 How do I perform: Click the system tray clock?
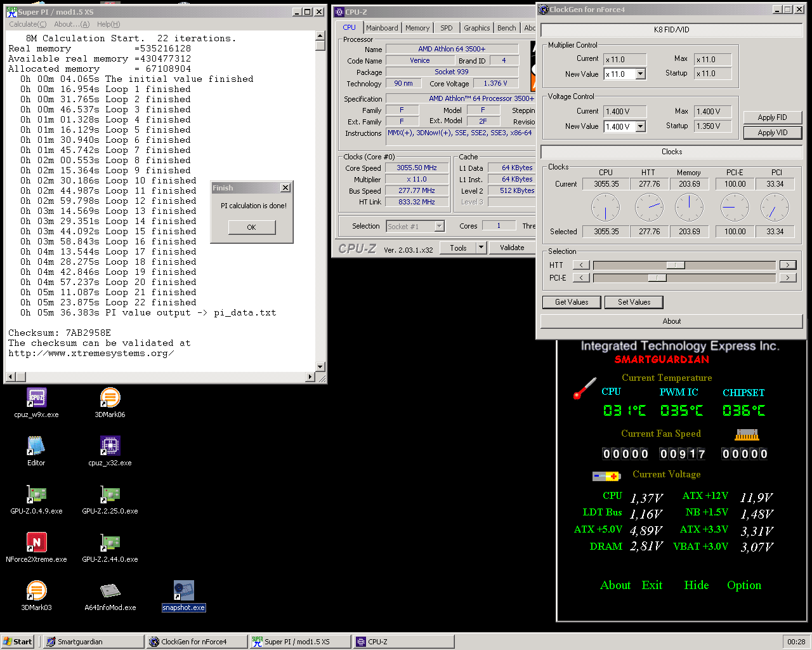pyautogui.click(x=796, y=642)
